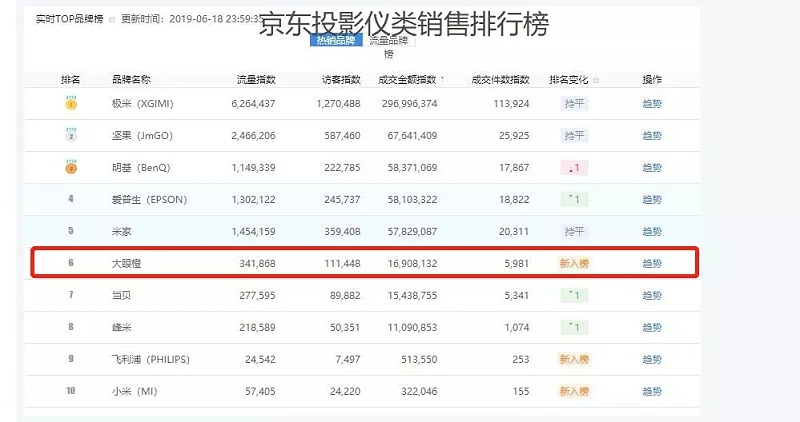Click the 新入榜 badge for 小米

point(574,391)
